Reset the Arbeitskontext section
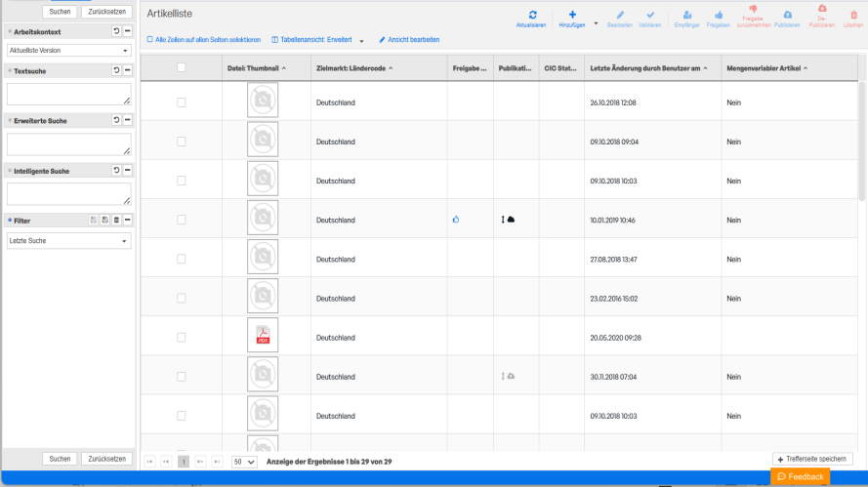The image size is (868, 487). (116, 31)
